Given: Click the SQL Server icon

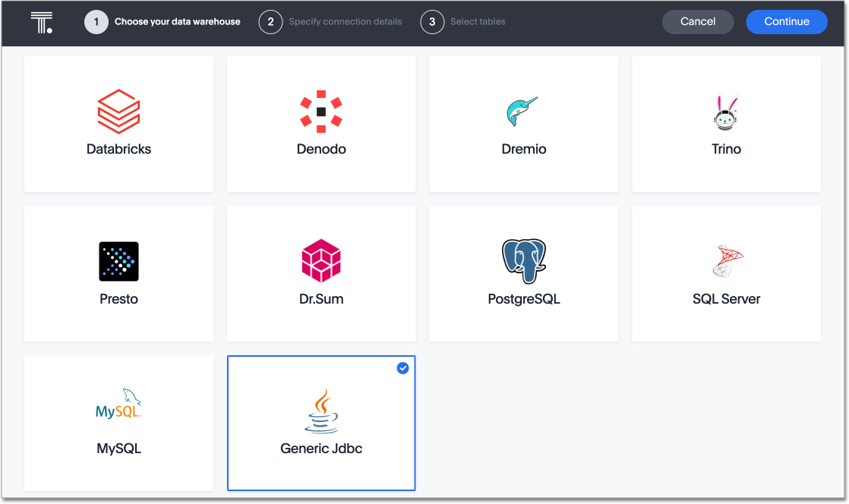Looking at the screenshot, I should 726,260.
